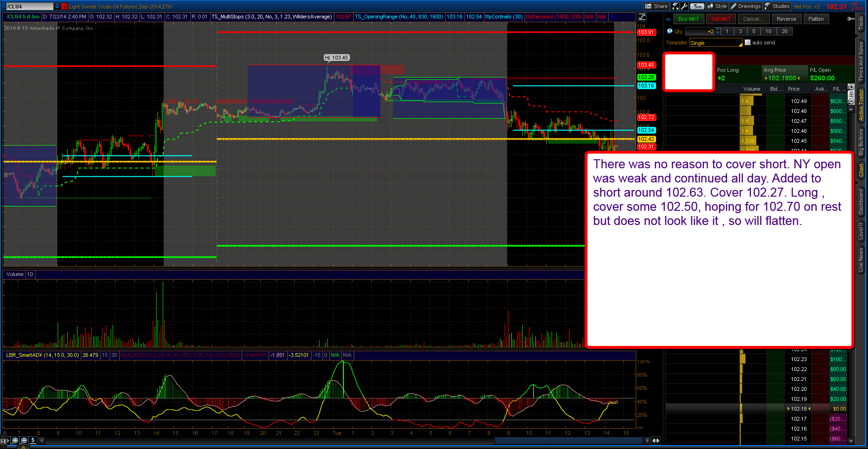Open the Dashboard side tab
Image resolution: width=868 pixels, height=449 pixels.
[x=861, y=202]
